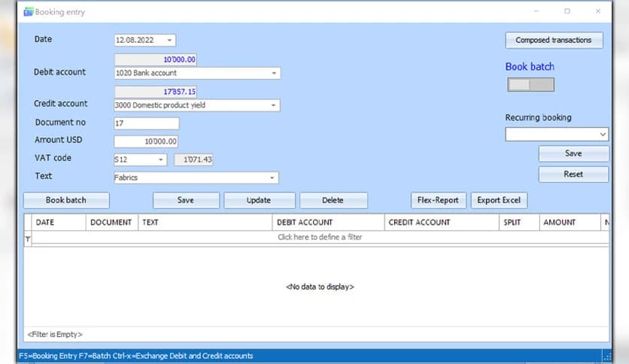Click the Reset button
629x364 pixels.
(x=573, y=174)
